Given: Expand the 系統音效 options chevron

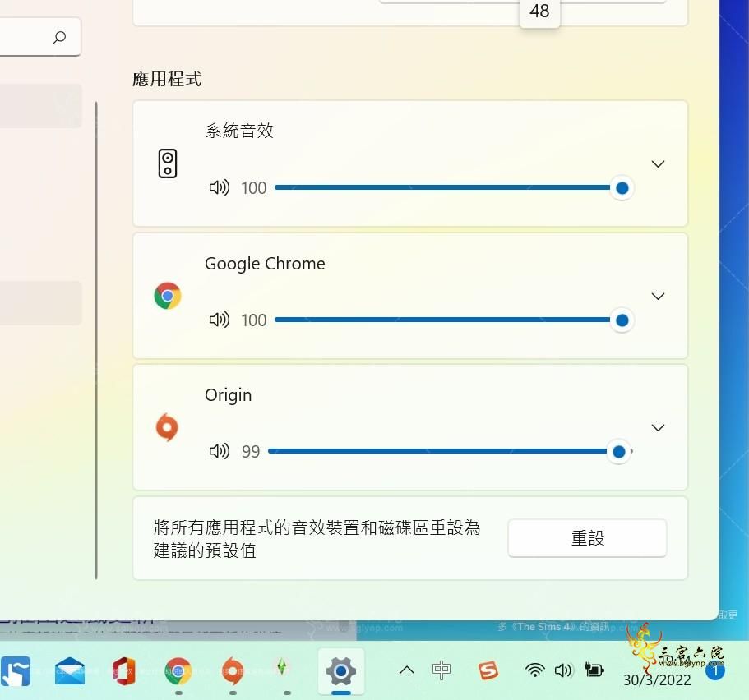Looking at the screenshot, I should click(658, 163).
